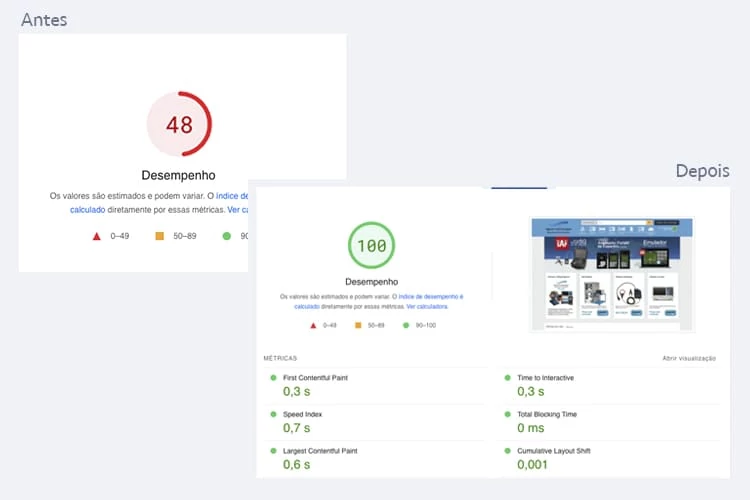Click the red triangle 0–49 legend in Antes panel
This screenshot has width=750, height=500.
click(97, 236)
